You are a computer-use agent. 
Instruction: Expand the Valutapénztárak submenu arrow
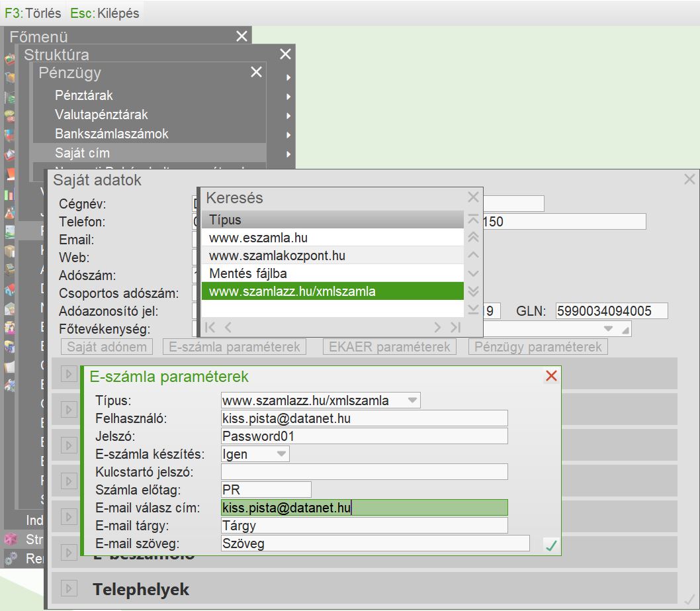[x=288, y=115]
